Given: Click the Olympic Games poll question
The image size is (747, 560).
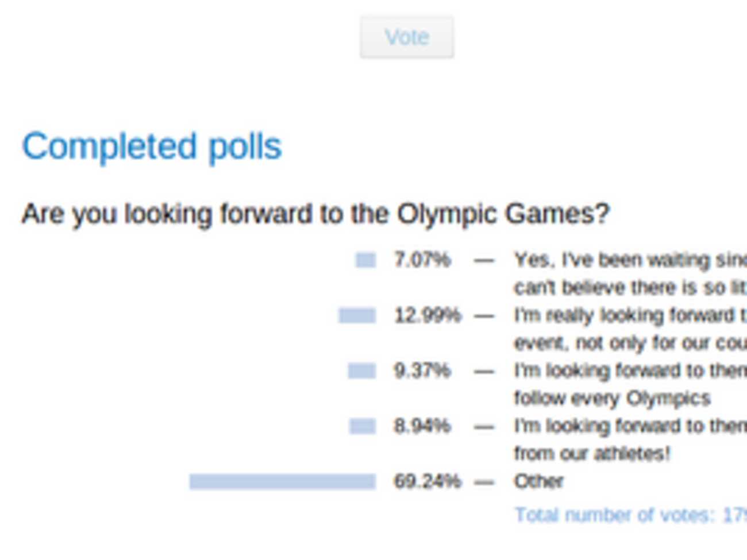Looking at the screenshot, I should (315, 214).
